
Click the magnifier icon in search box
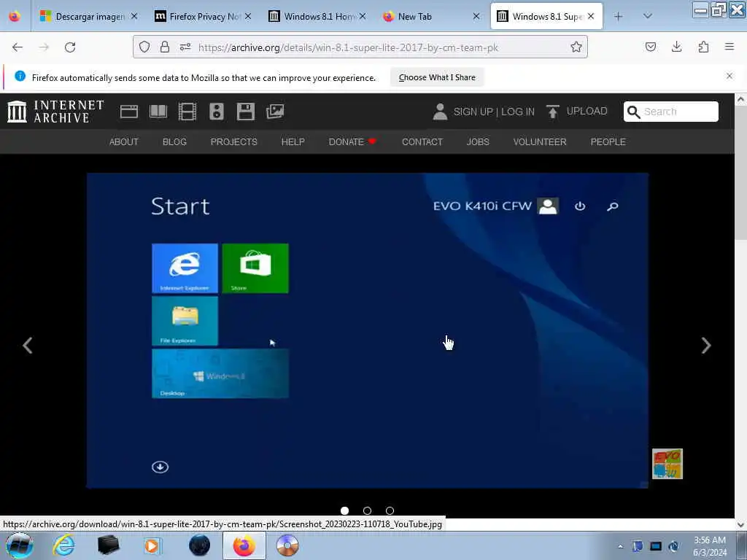[x=634, y=112]
